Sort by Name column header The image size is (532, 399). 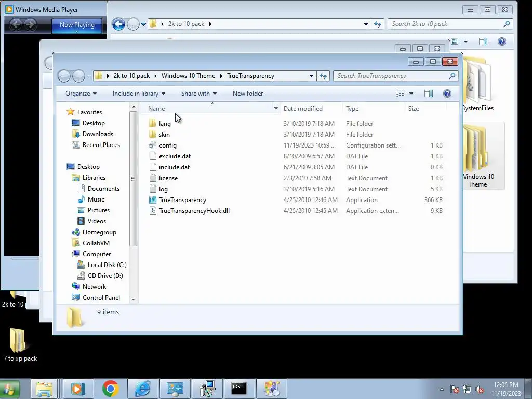(x=156, y=108)
